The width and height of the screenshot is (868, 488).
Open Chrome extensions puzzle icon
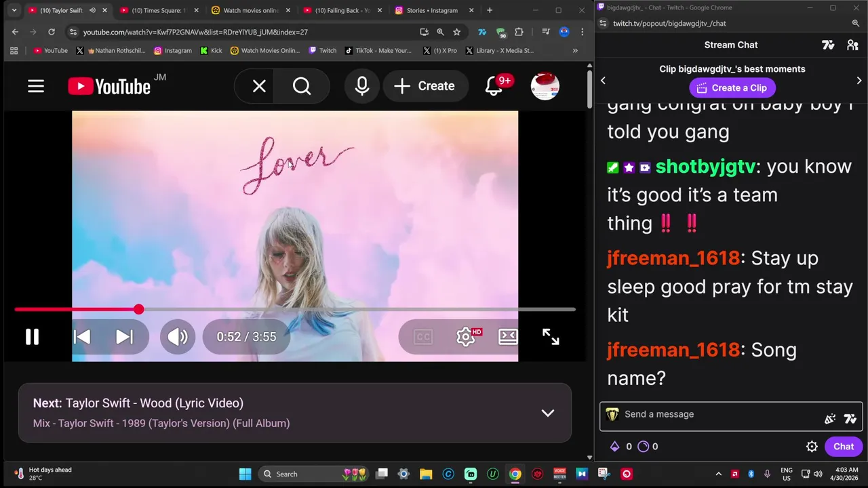(519, 32)
